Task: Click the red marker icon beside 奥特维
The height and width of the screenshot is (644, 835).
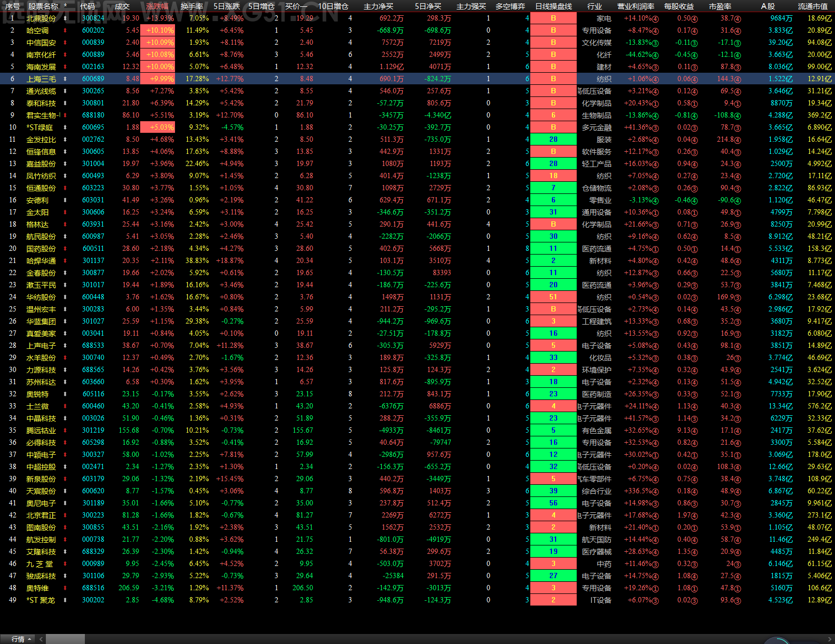Action: 65,588
